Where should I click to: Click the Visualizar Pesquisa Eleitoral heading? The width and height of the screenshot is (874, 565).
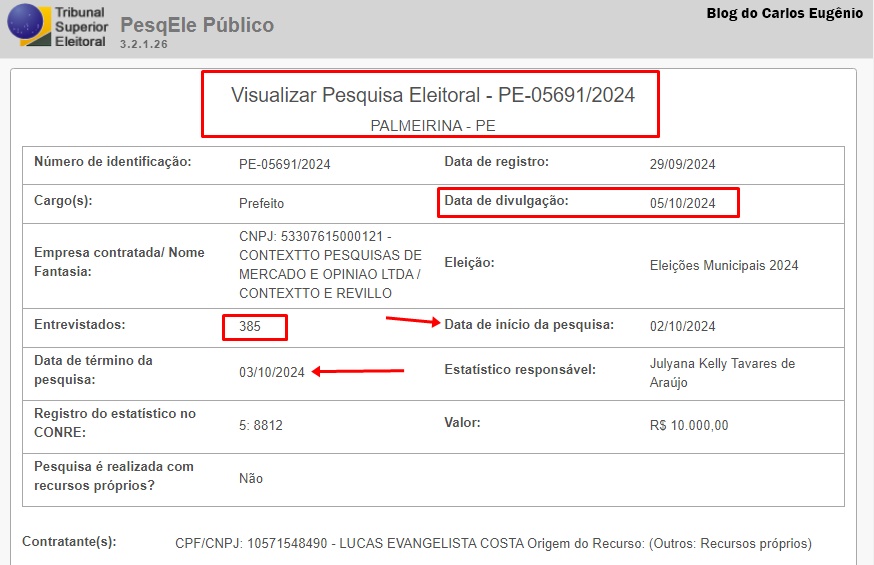pos(433,95)
